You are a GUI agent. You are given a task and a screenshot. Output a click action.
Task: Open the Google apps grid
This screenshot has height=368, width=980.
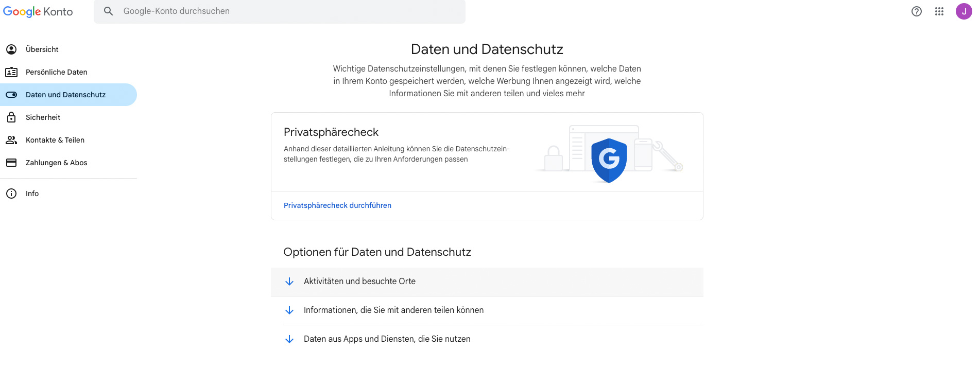click(x=939, y=11)
